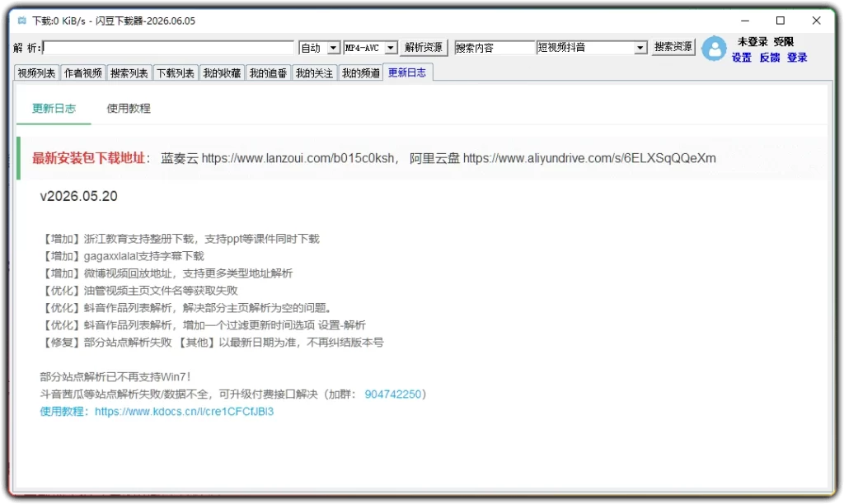Click the 微博视频回放地址 changelog line
The height and width of the screenshot is (504, 844).
coord(166,273)
